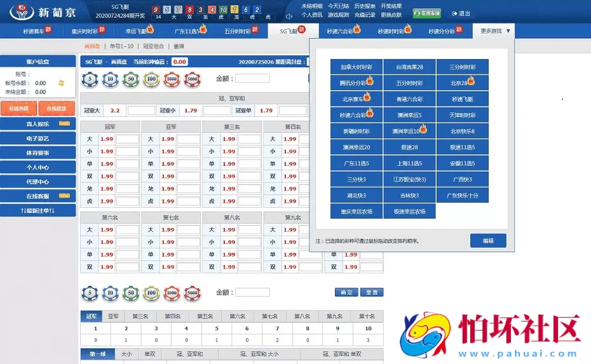
Task: Expand the ↑↓最新注单↑↓ sidebar section
Action: coord(38,210)
